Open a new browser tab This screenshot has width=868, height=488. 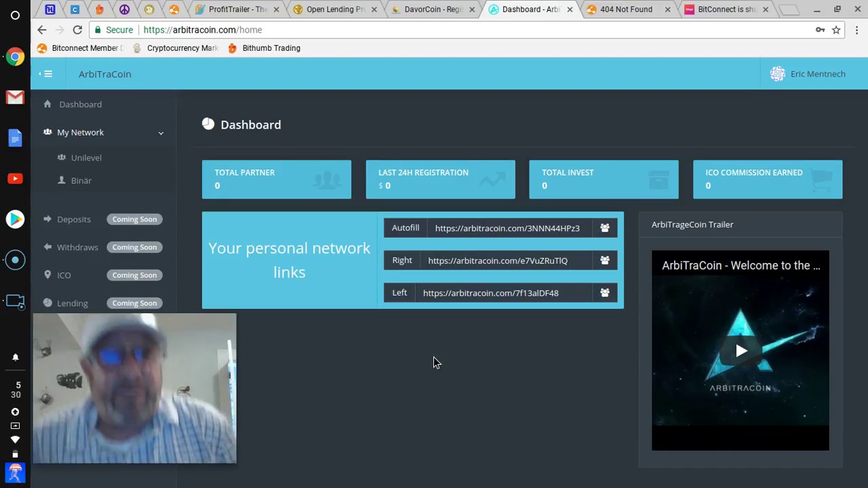coord(789,9)
